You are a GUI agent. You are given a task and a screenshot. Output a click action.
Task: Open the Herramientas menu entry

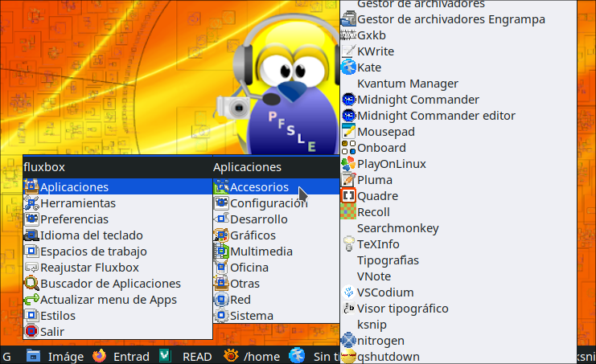117,203
